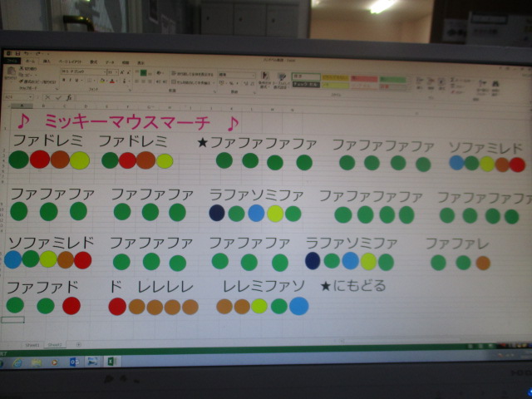Open the Font Color dropdown arrow
This screenshot has height=399, width=532.
pyautogui.click(x=116, y=81)
